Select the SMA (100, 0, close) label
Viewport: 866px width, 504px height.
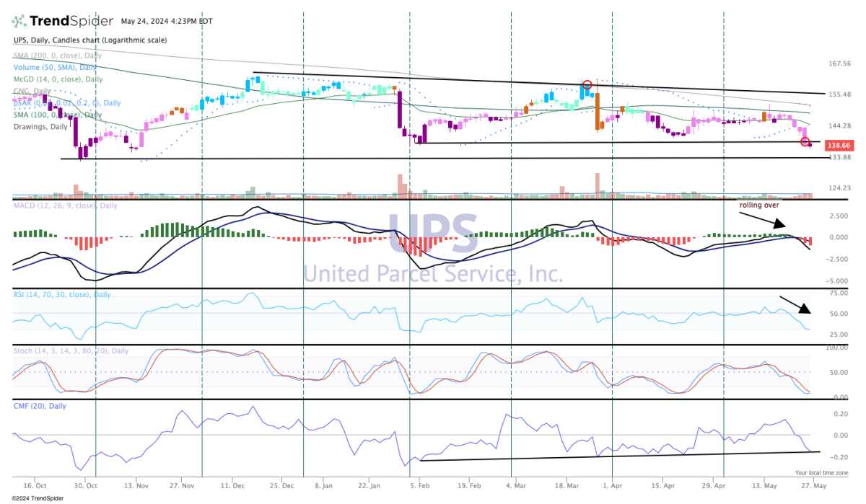click(57, 115)
